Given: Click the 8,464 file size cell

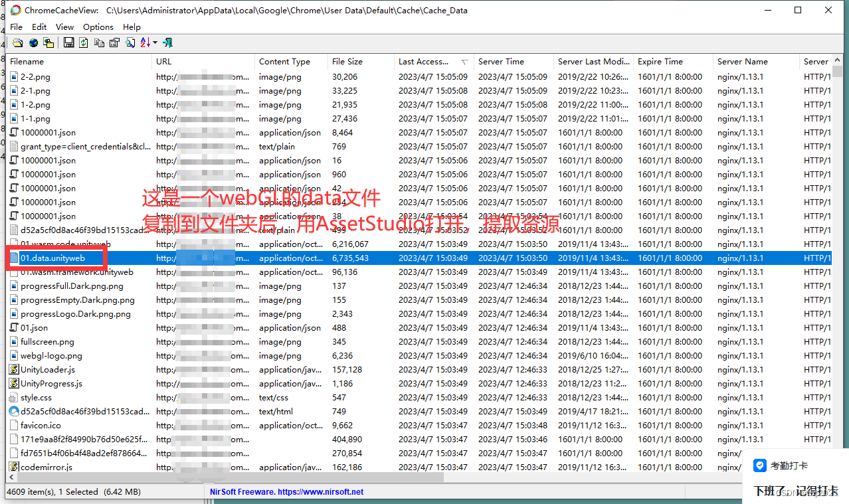Looking at the screenshot, I should [343, 132].
